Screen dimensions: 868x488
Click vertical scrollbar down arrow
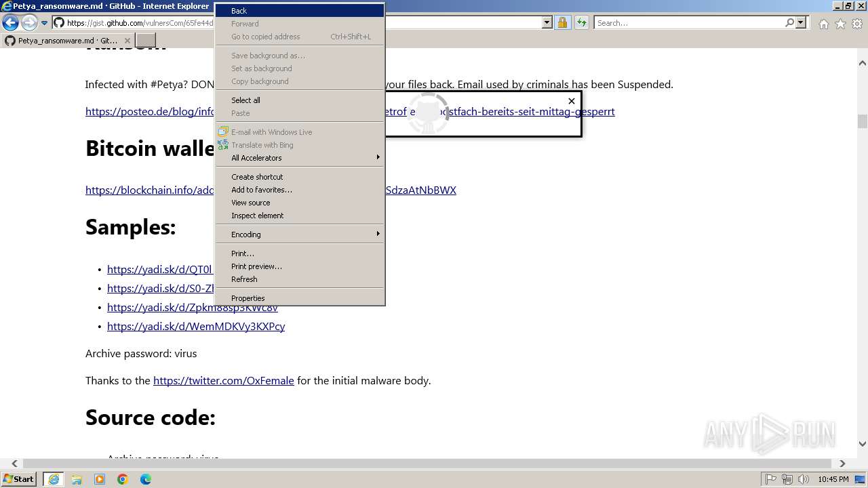pos(863,444)
